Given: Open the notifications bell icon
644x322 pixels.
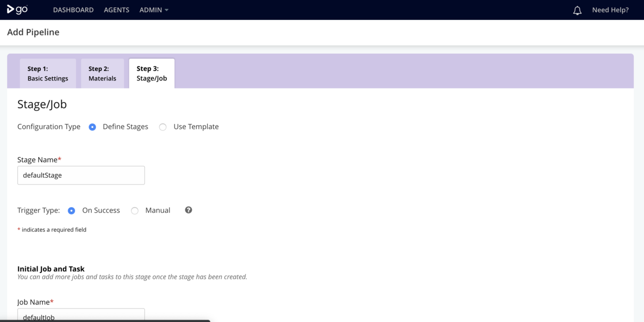Looking at the screenshot, I should pos(577,10).
